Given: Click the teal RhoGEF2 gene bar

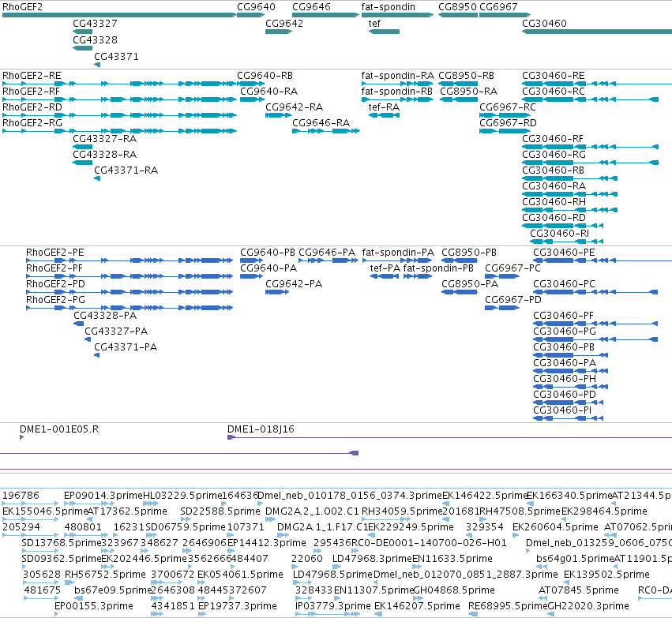Looking at the screenshot, I should point(119,15).
